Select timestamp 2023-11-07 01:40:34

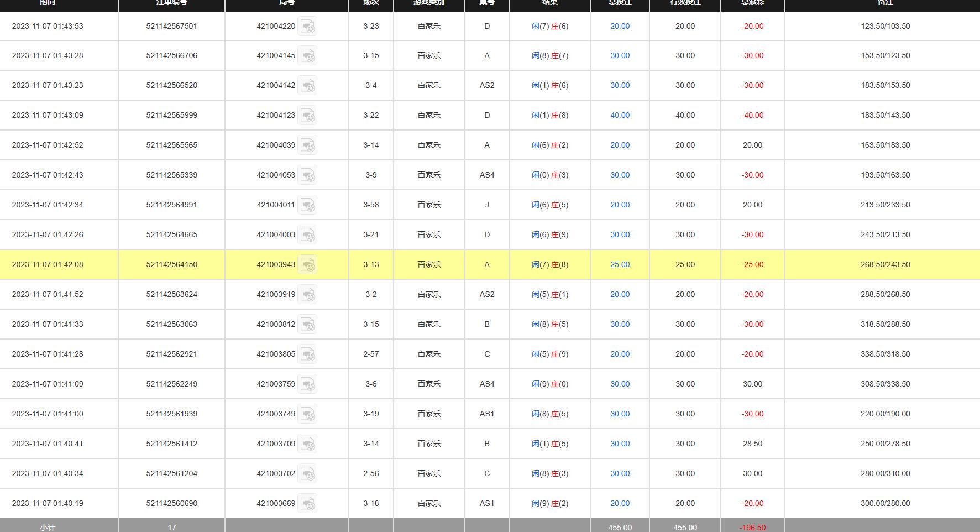click(x=48, y=473)
